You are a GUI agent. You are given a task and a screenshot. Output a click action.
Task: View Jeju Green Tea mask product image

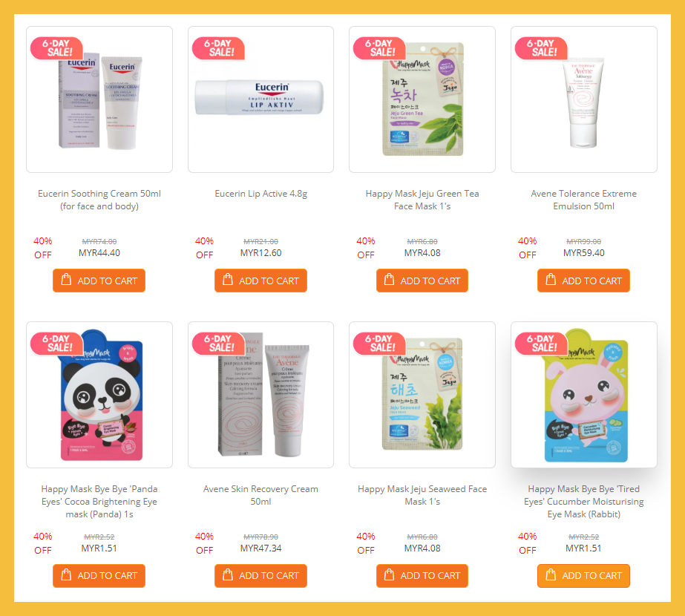coord(422,99)
